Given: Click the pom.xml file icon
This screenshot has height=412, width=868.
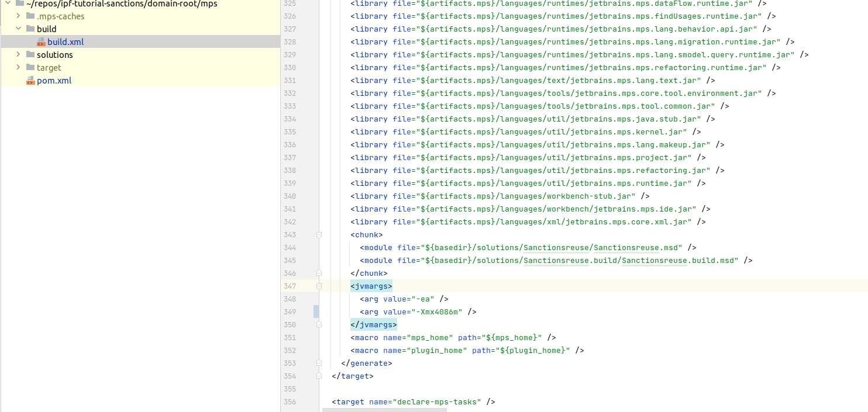Looking at the screenshot, I should tap(30, 81).
